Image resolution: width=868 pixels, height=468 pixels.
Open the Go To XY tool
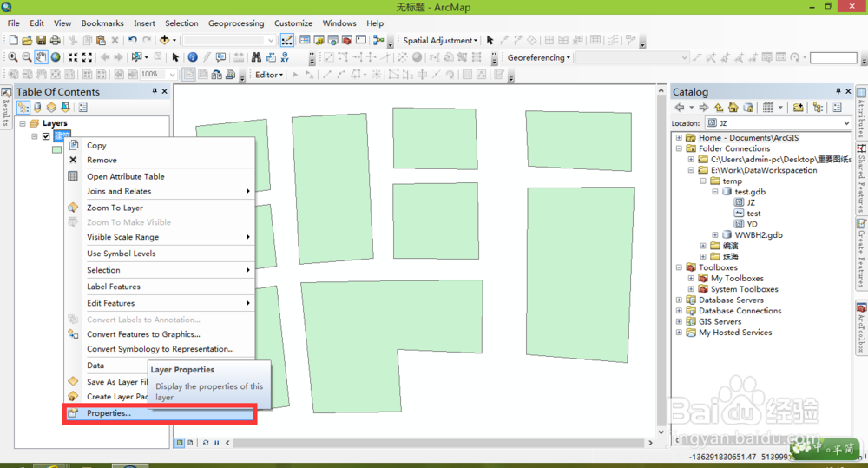285,57
